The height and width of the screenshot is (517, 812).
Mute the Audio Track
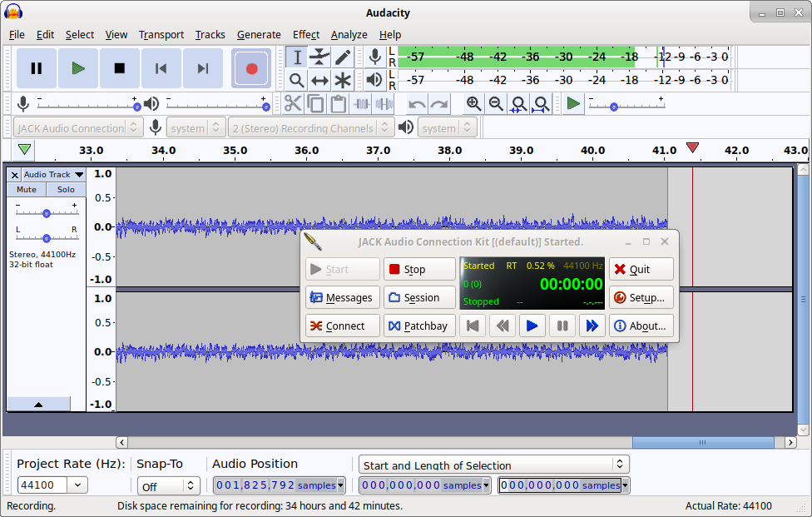tap(27, 190)
